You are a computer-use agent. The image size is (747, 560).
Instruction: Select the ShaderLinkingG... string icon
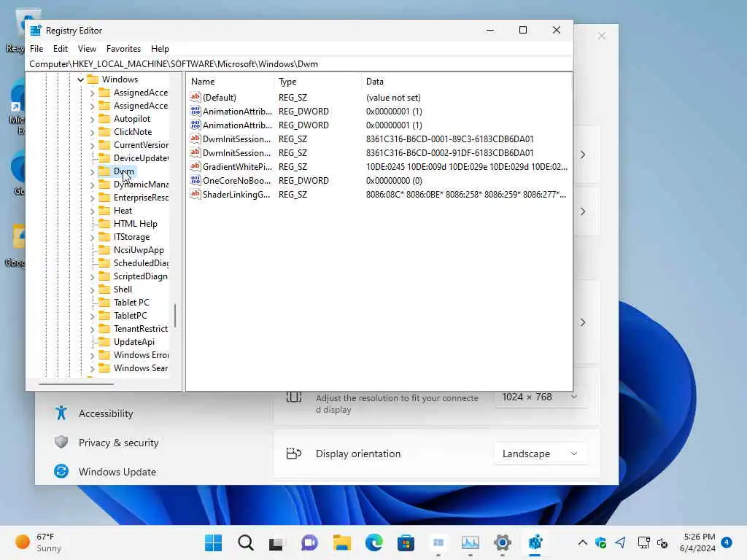tap(196, 194)
